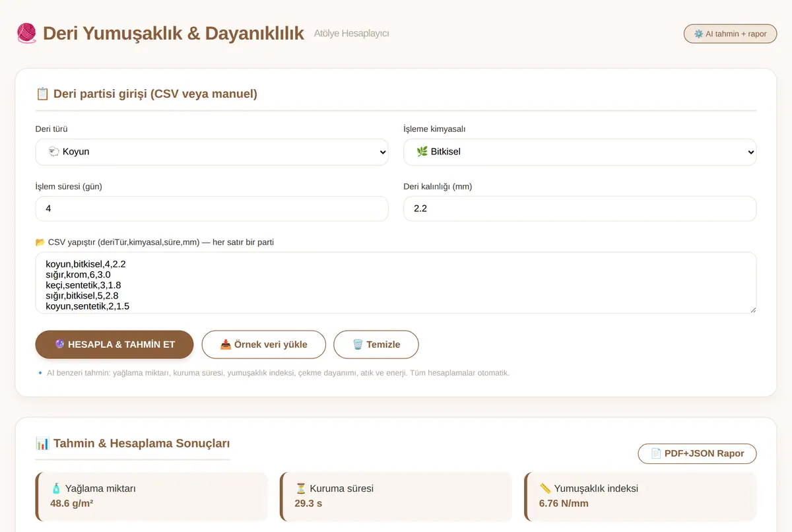
Task: Click the chart icon in Tahmin heading
Action: [x=42, y=444]
